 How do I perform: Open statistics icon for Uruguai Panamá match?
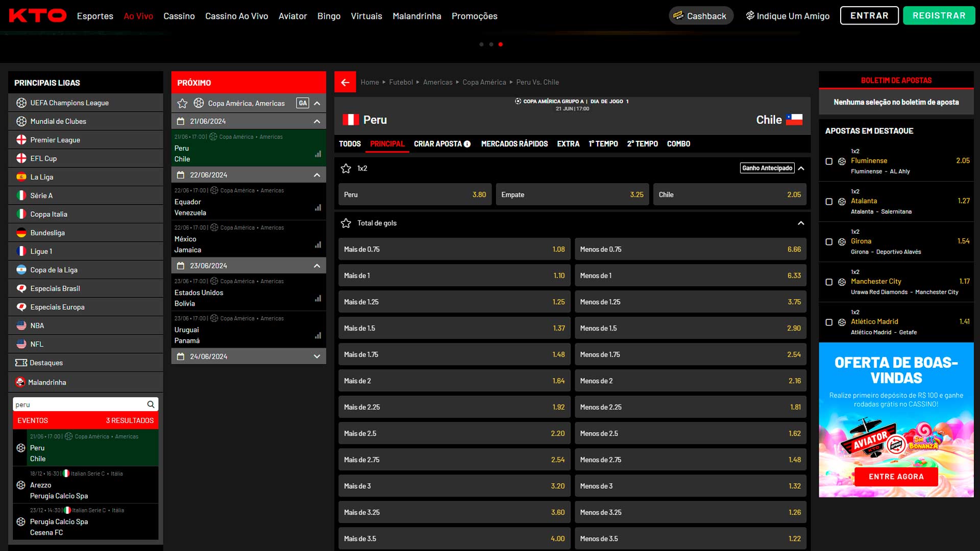click(x=318, y=336)
